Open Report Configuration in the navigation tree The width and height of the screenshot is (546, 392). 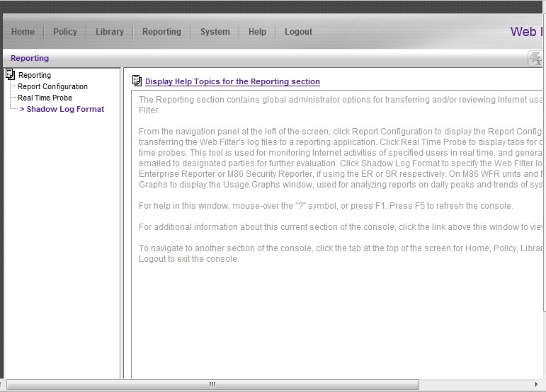coord(52,86)
